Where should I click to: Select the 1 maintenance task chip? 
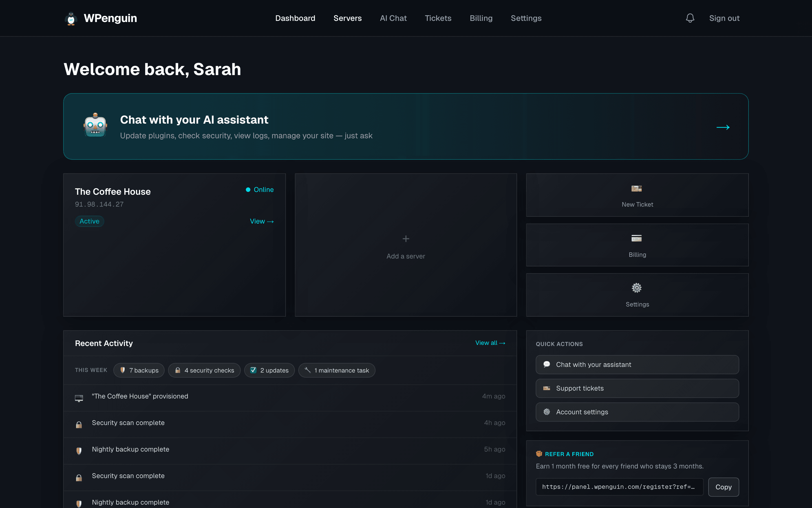[337, 370]
